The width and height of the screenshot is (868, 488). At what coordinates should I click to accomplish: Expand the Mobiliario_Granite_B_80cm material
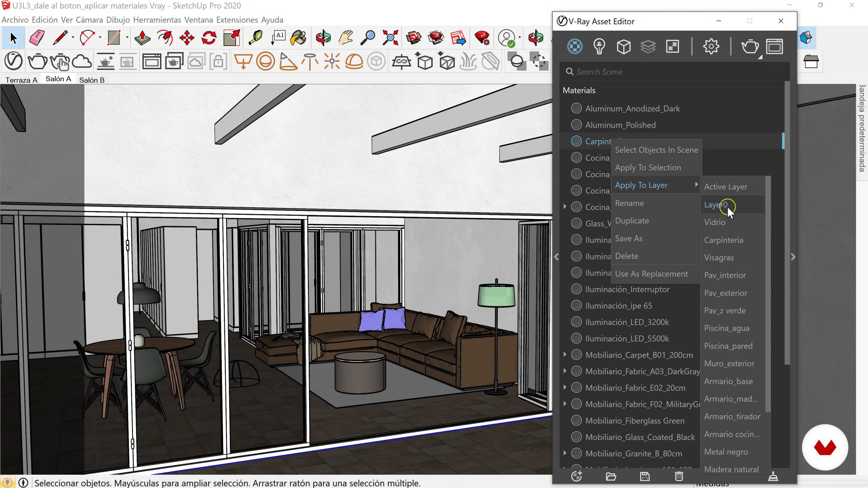(x=565, y=453)
